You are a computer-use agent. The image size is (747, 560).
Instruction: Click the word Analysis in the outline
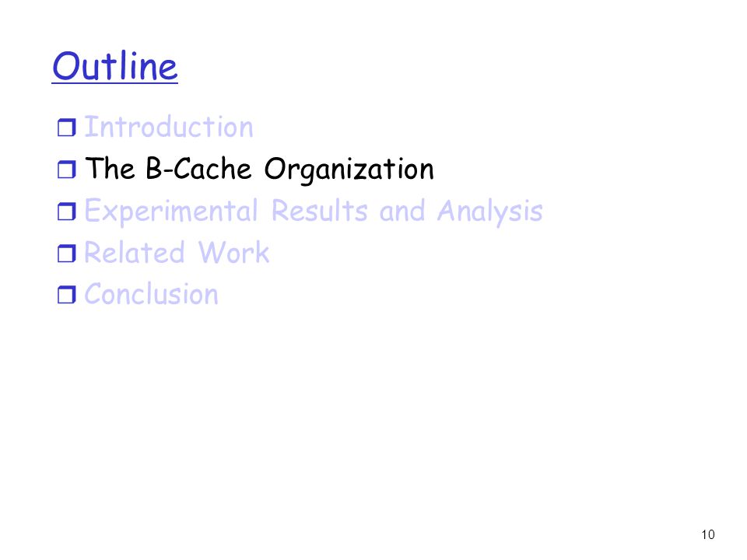pos(490,212)
